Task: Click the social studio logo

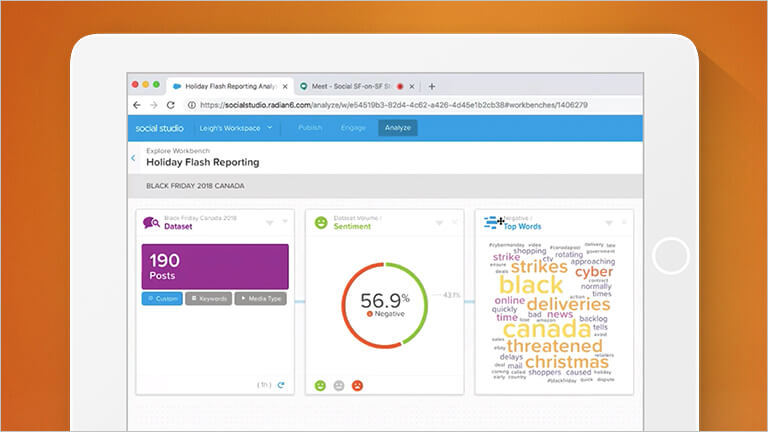Action: pos(159,128)
